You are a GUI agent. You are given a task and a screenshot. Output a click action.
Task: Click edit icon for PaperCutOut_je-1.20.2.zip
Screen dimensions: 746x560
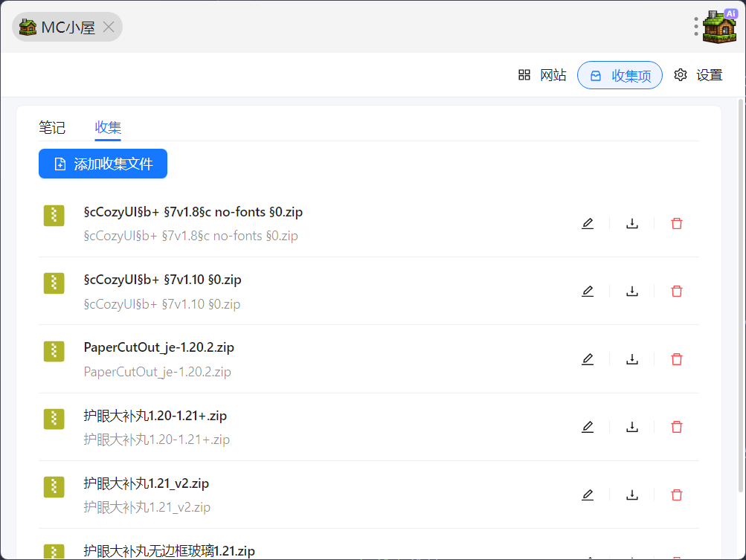(x=588, y=359)
